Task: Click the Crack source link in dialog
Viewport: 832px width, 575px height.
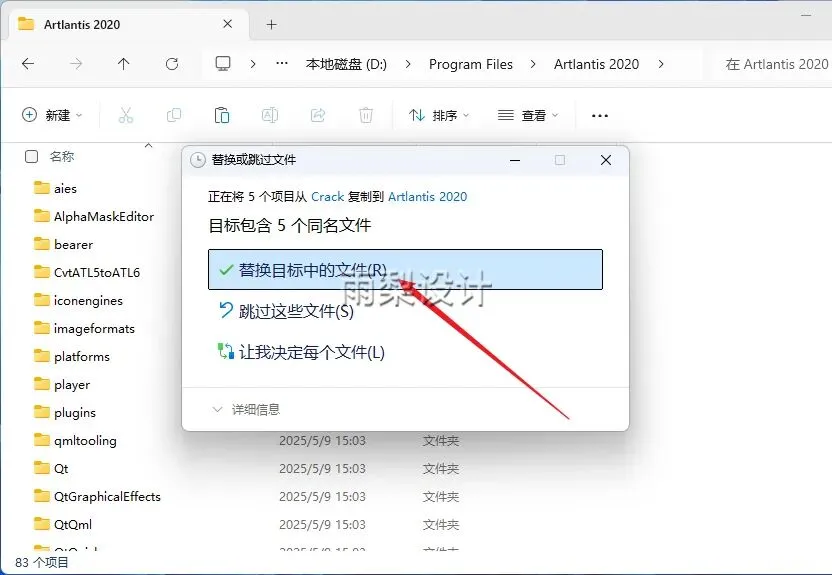Action: click(327, 197)
